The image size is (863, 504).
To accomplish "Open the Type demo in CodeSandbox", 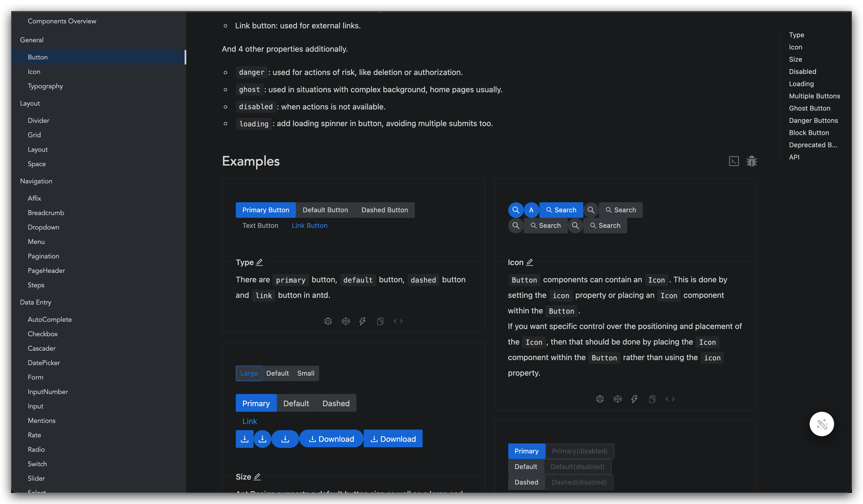I will (x=328, y=321).
